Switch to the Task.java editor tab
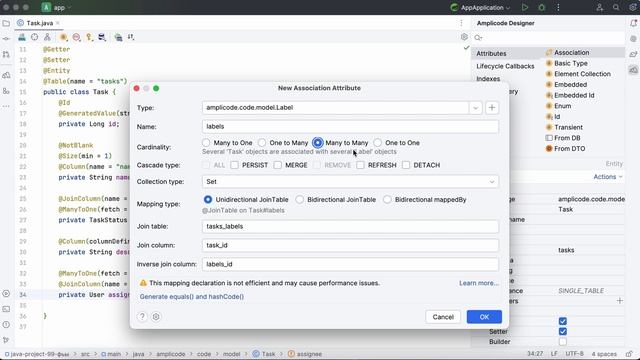 [39, 23]
